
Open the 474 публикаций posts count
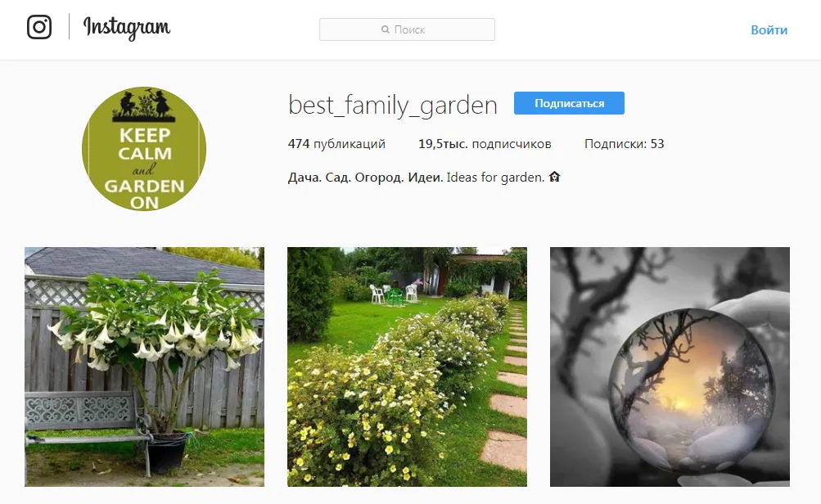click(x=336, y=143)
